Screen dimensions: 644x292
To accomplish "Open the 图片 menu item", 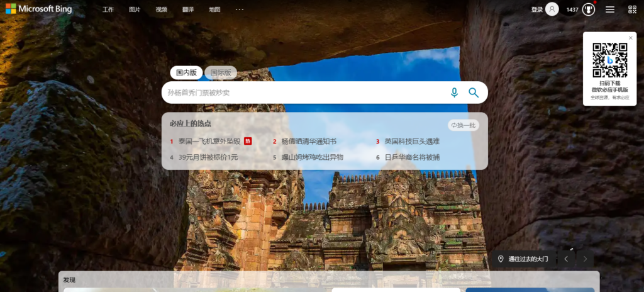I will click(x=135, y=9).
